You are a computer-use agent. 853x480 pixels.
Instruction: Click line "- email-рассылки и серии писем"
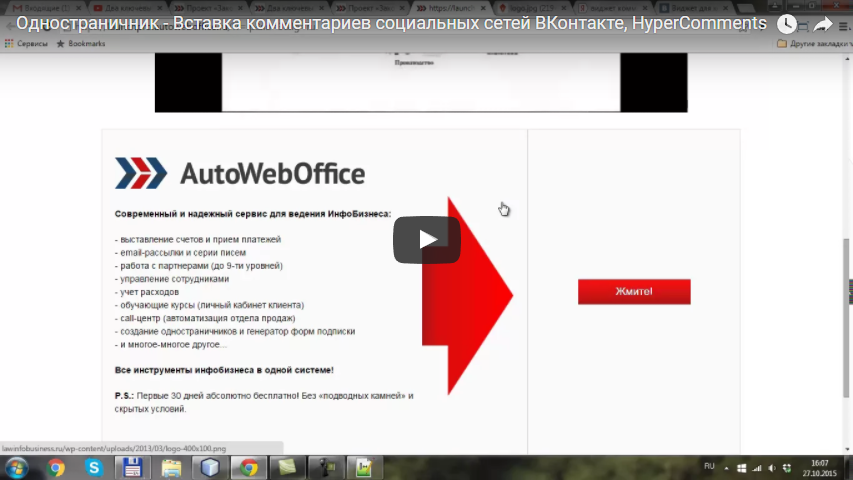pyautogui.click(x=181, y=253)
